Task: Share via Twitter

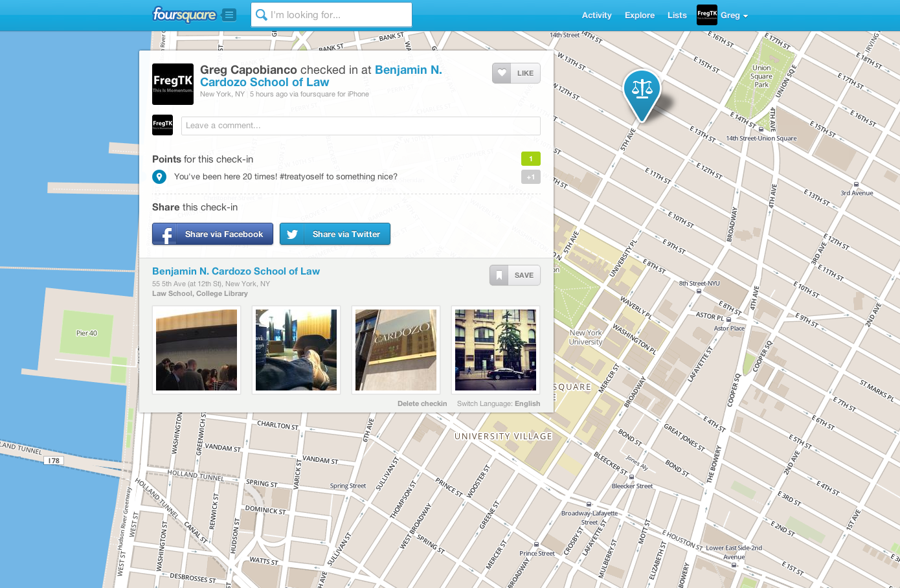Action: click(x=335, y=234)
